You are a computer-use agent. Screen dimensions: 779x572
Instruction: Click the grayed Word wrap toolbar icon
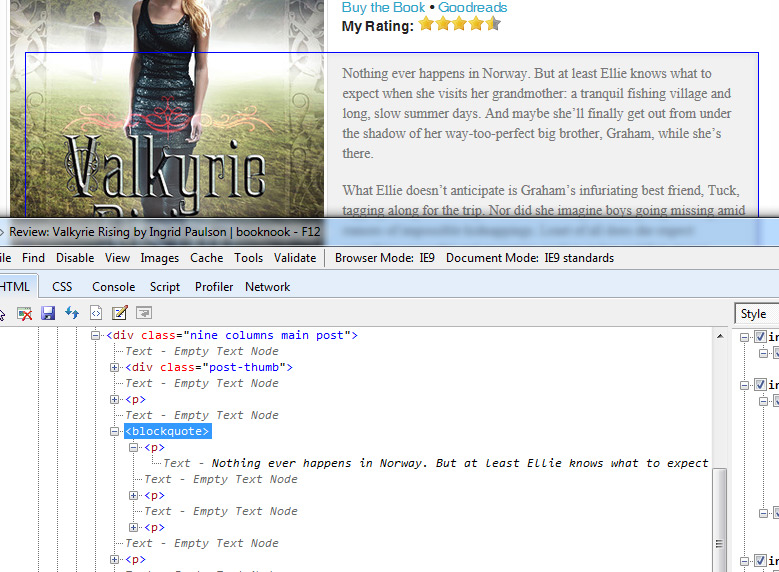[x=144, y=314]
